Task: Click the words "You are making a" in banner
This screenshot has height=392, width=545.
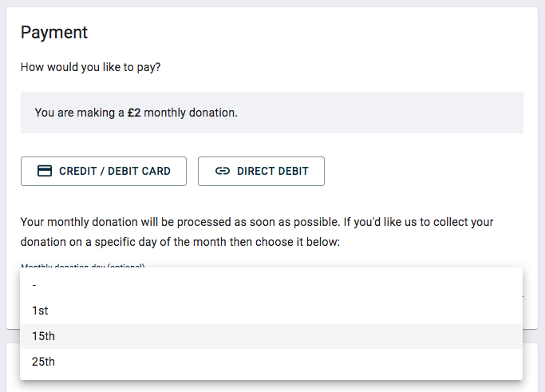Action: [79, 113]
